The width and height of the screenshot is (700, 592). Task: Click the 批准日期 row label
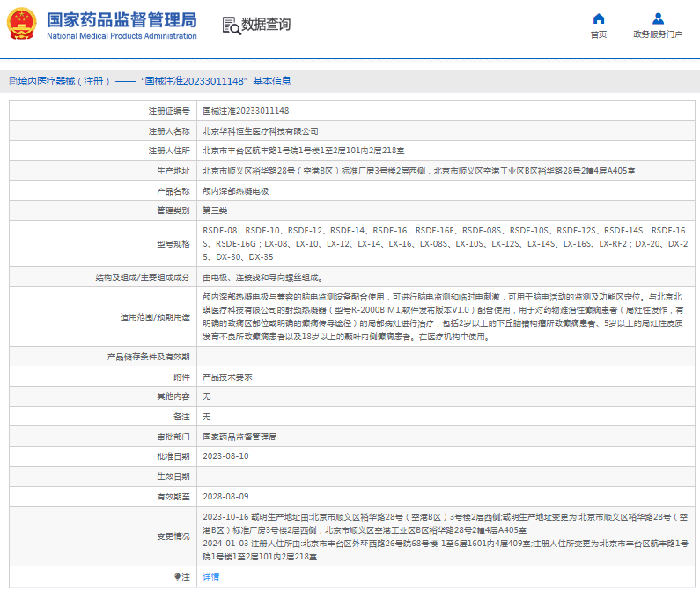[x=173, y=456]
